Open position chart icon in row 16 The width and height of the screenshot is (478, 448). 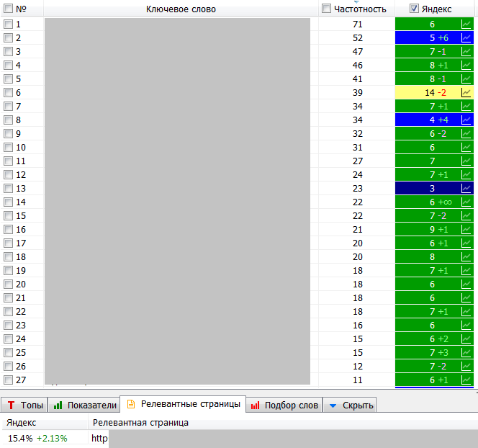tap(466, 229)
